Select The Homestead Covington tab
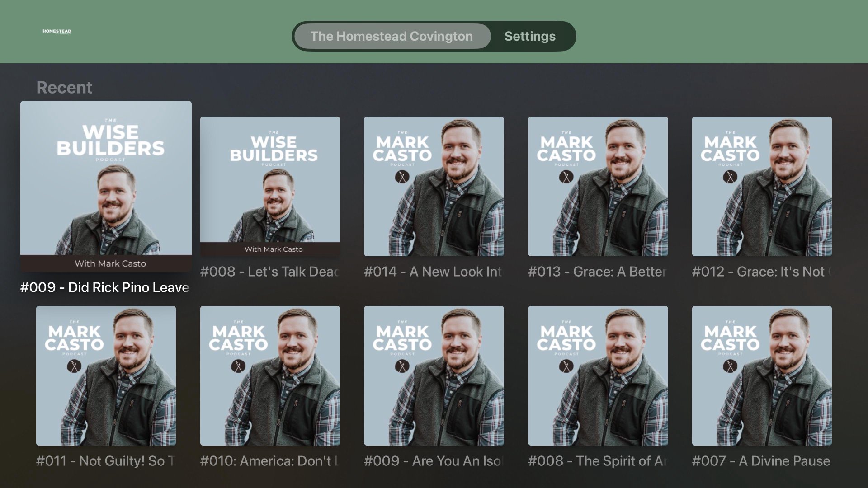 point(392,36)
